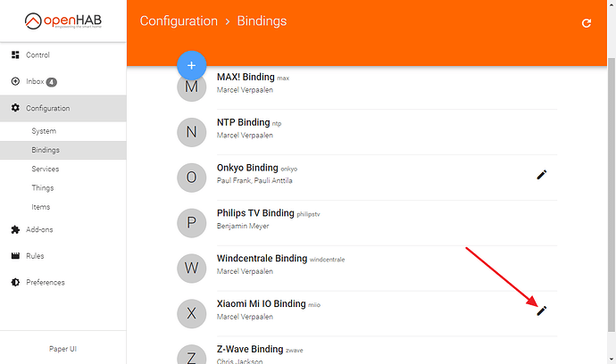Edit the Xiaomi Mi IO Binding configuration

pyautogui.click(x=541, y=310)
